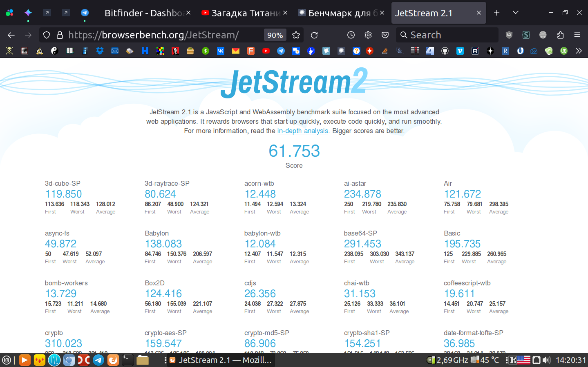Select the JetStream 2.1 tab
This screenshot has height=367, width=588.
coord(439,13)
